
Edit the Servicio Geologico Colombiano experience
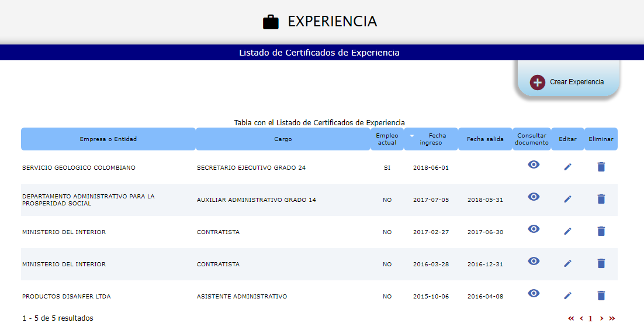[x=567, y=166]
